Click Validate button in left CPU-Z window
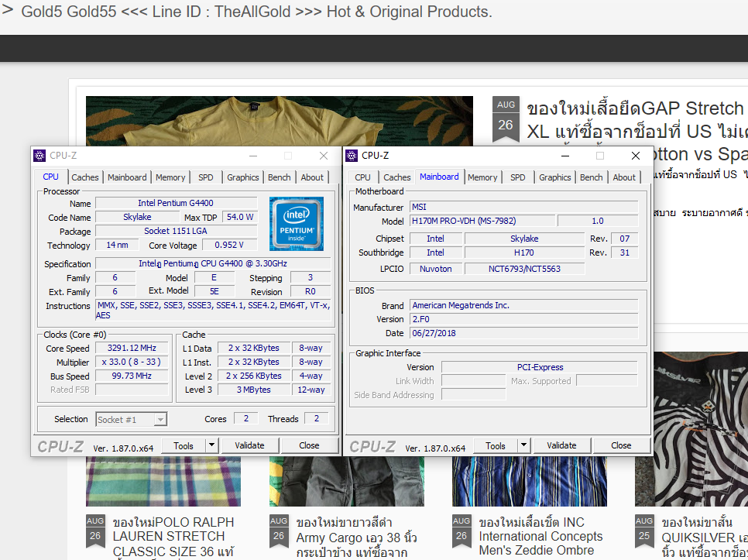The height and width of the screenshot is (560, 748). tap(249, 445)
